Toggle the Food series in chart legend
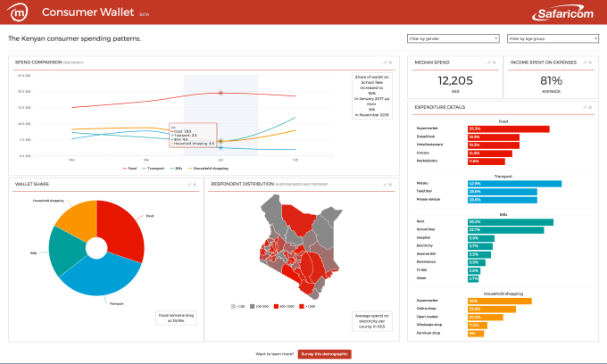Viewport: 607px width, 364px height. pos(129,168)
